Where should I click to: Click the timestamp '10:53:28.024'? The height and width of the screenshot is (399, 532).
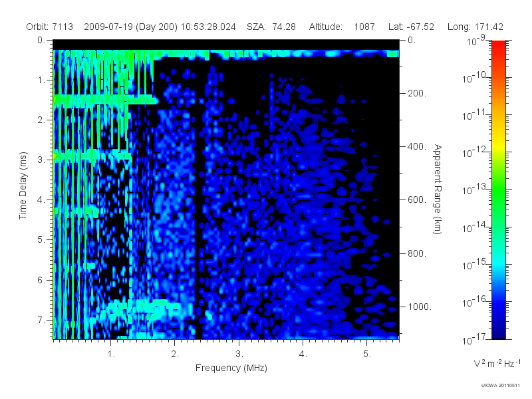point(208,27)
